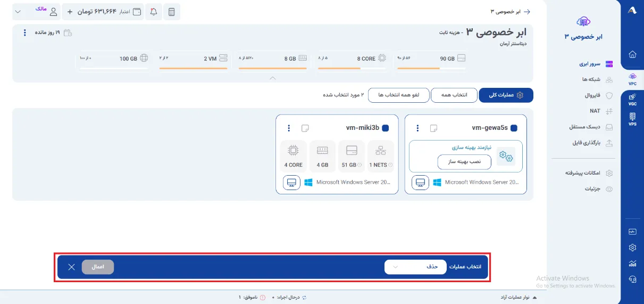644x304 pixels.
Task: Open three-dot menu on vm-gewa5s card
Action: click(x=417, y=128)
